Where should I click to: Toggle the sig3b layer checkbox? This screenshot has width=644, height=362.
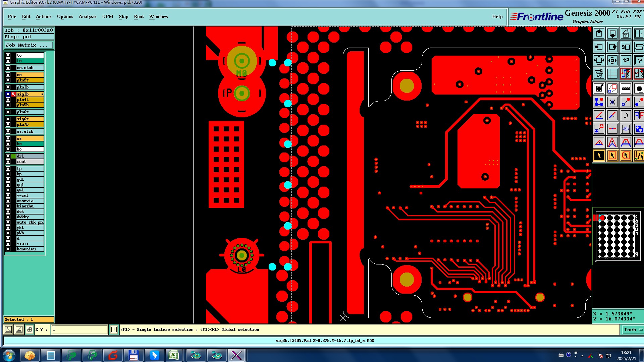[x=8, y=94]
